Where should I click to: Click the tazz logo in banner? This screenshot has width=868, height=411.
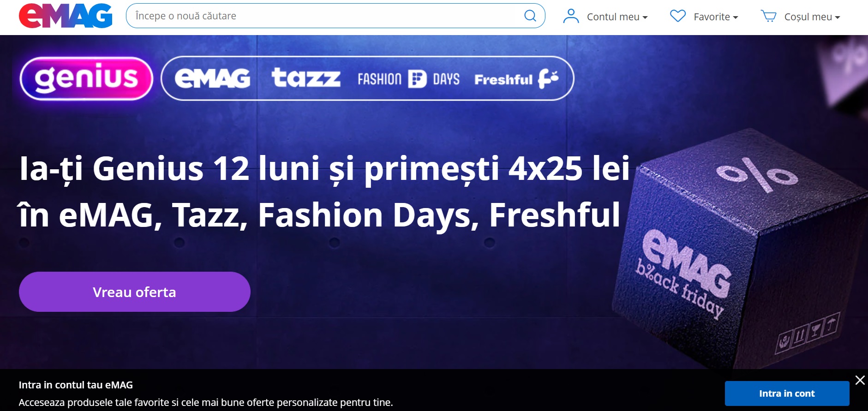306,78
